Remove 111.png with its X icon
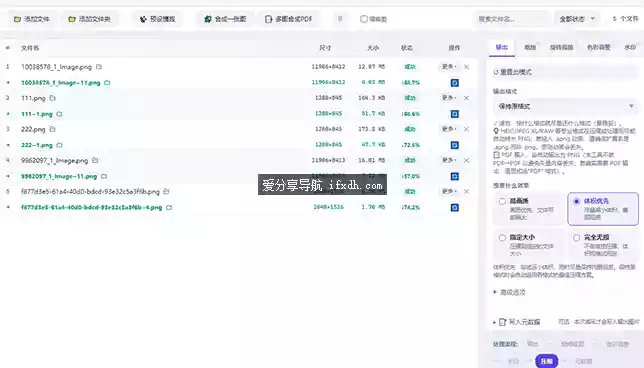Screen dimensions: 644x368 pos(467,98)
